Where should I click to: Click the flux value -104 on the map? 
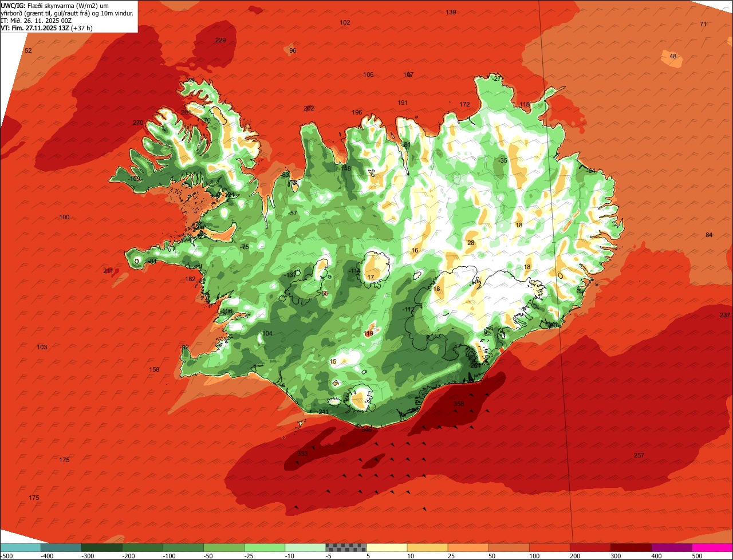pyautogui.click(x=266, y=333)
